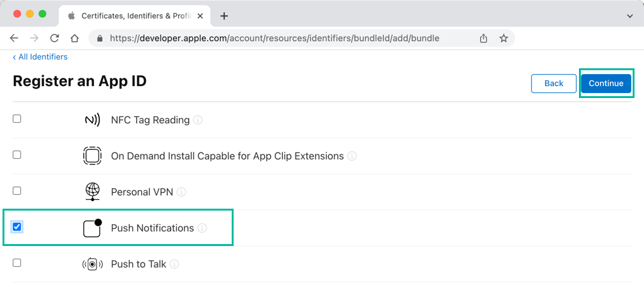
Task: Click the Personal VPN globe icon
Action: pyautogui.click(x=92, y=192)
